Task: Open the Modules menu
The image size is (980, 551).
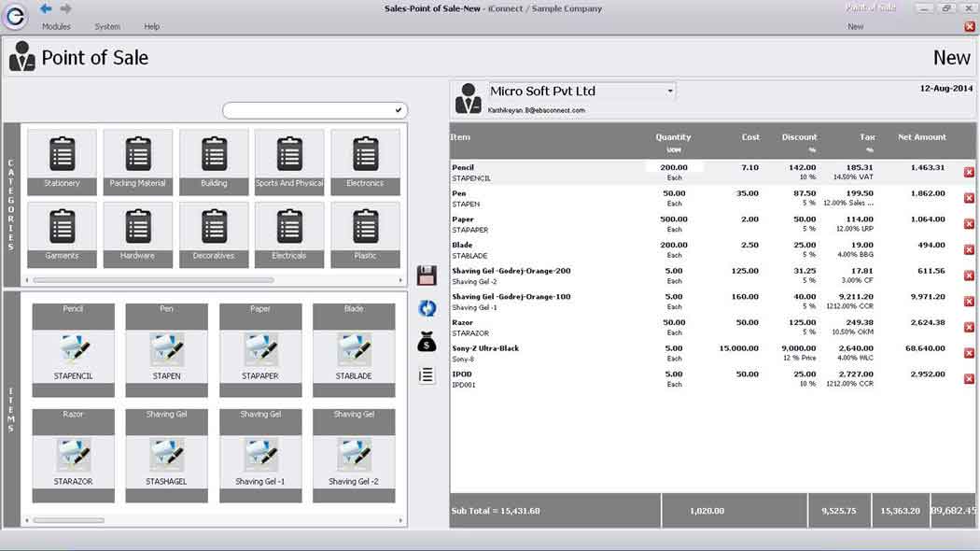Action: click(x=56, y=27)
